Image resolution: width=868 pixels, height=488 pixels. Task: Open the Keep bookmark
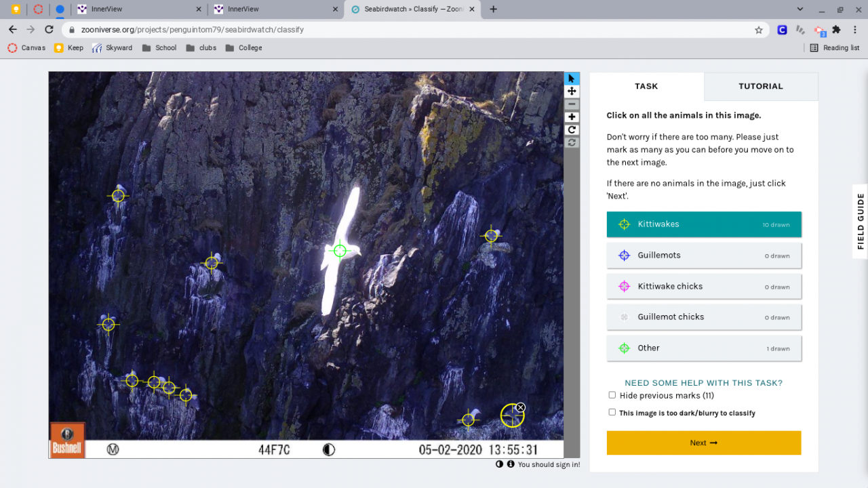click(x=68, y=48)
